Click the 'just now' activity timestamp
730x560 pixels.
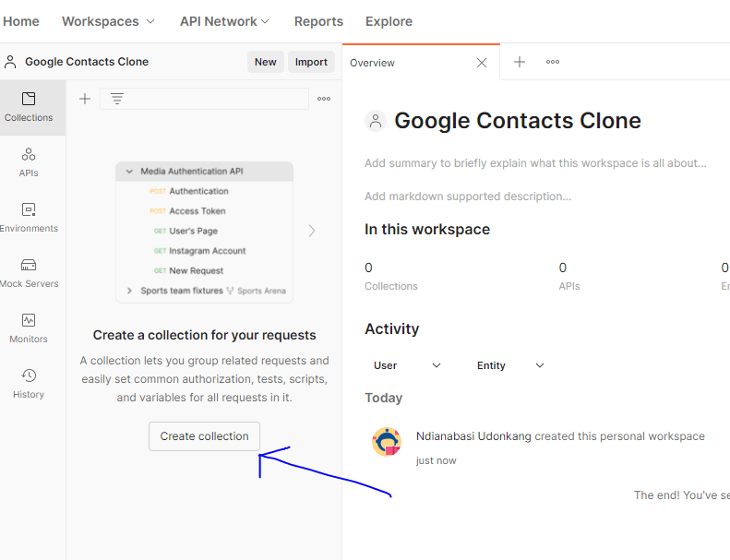pos(437,460)
